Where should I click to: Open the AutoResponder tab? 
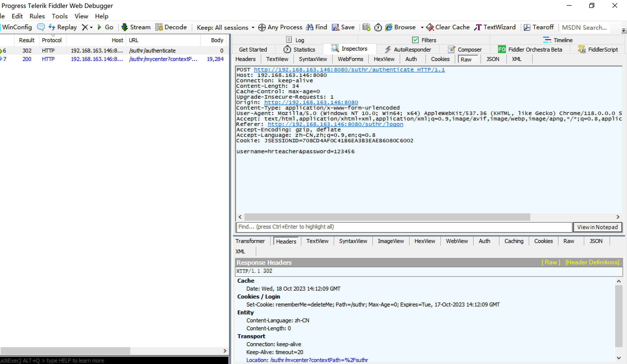[408, 50]
